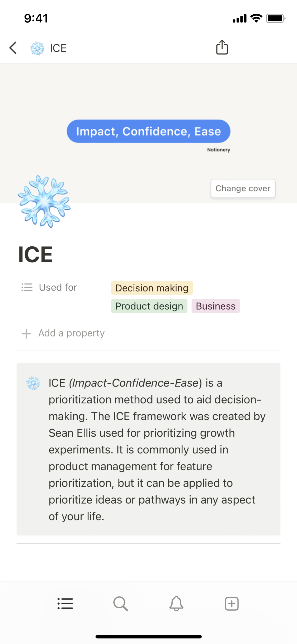Image resolution: width=297 pixels, height=644 pixels.
Task: Tap the back arrow in the header
Action: [13, 48]
